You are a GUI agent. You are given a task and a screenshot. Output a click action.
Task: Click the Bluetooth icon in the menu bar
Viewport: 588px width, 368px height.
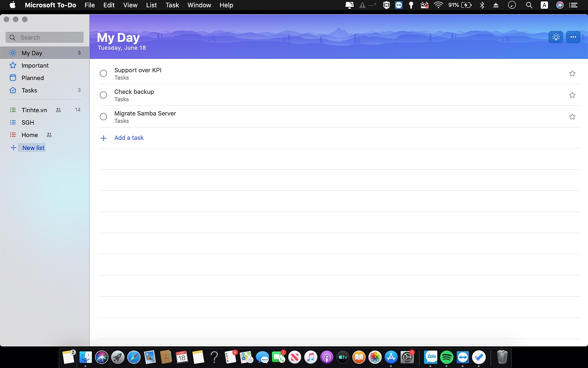[482, 5]
